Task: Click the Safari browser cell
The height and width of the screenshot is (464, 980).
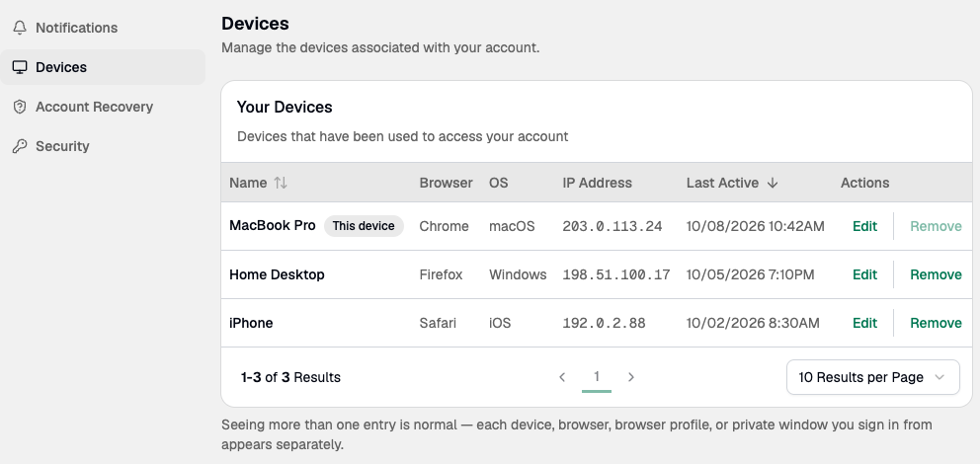Action: click(438, 323)
